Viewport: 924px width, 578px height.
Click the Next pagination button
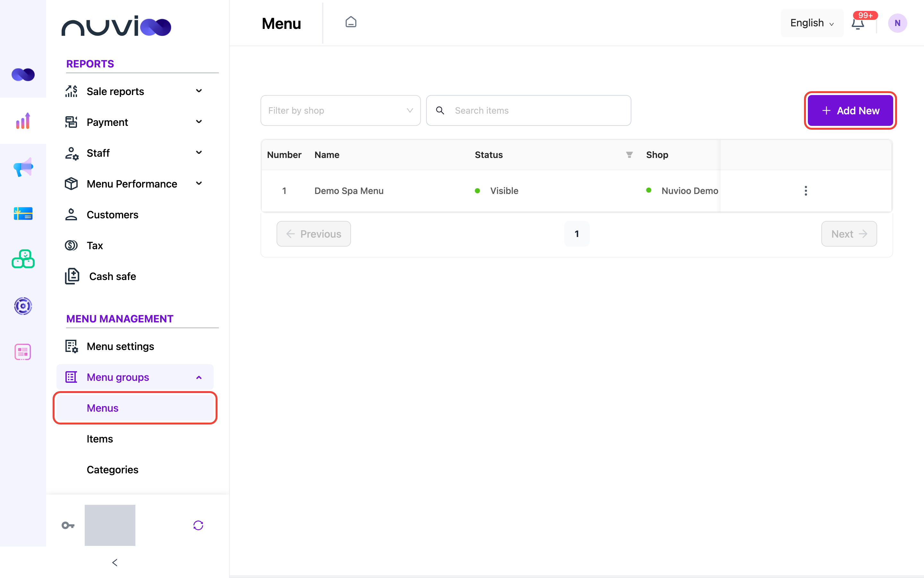(x=849, y=234)
